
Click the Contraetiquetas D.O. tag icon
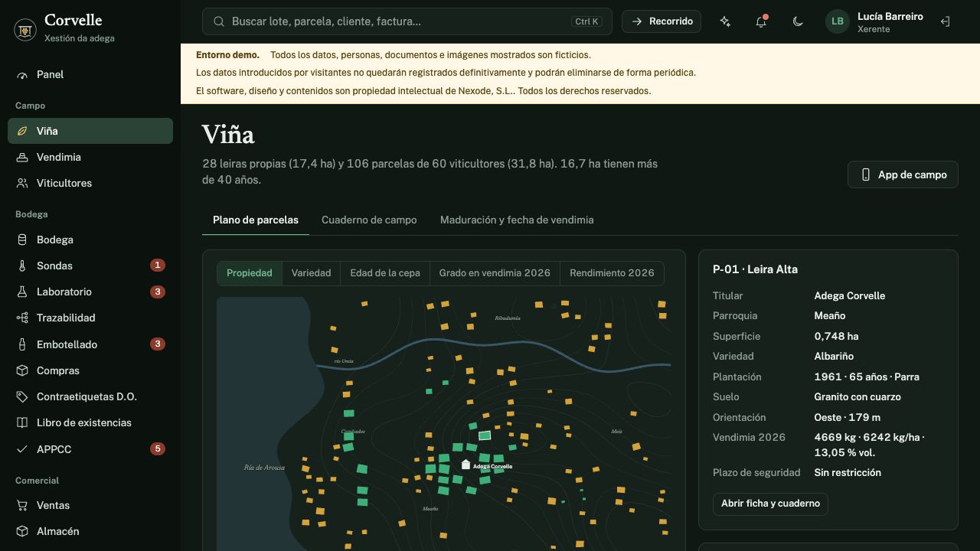[x=22, y=397]
